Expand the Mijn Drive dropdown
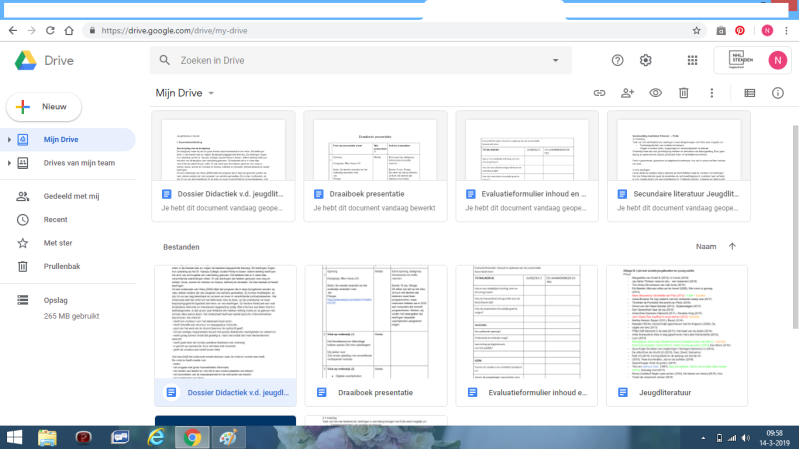The image size is (799, 449). pos(210,93)
